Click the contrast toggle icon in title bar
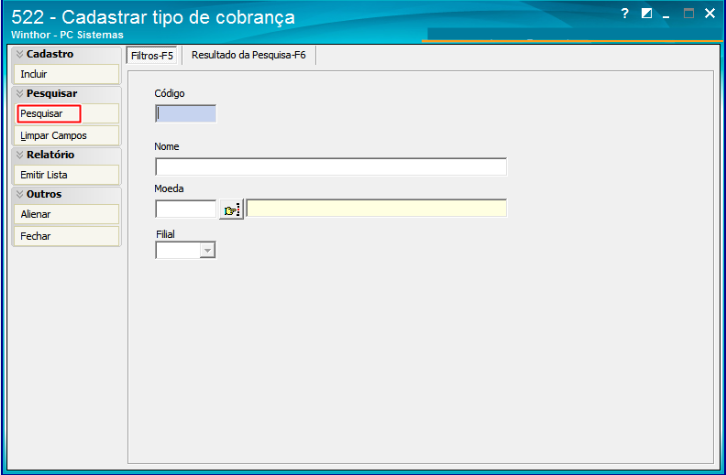This screenshot has height=475, width=726. coord(646,13)
